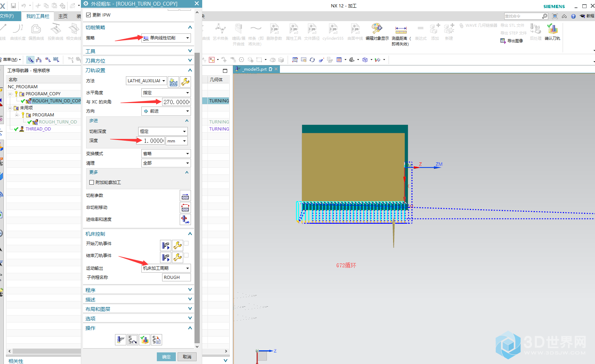The image size is (595, 364).
Task: Expand the Program (程序) section
Action: (x=139, y=290)
